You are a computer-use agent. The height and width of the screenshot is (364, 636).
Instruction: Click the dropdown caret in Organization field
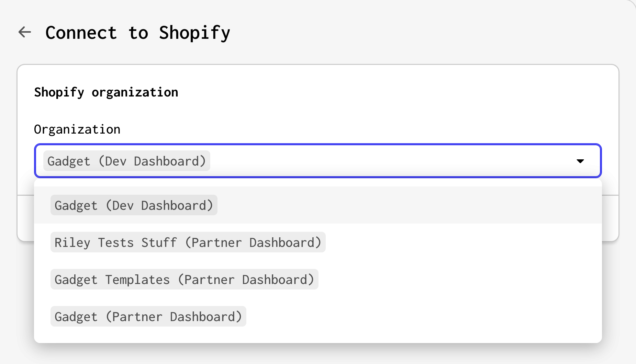click(580, 161)
